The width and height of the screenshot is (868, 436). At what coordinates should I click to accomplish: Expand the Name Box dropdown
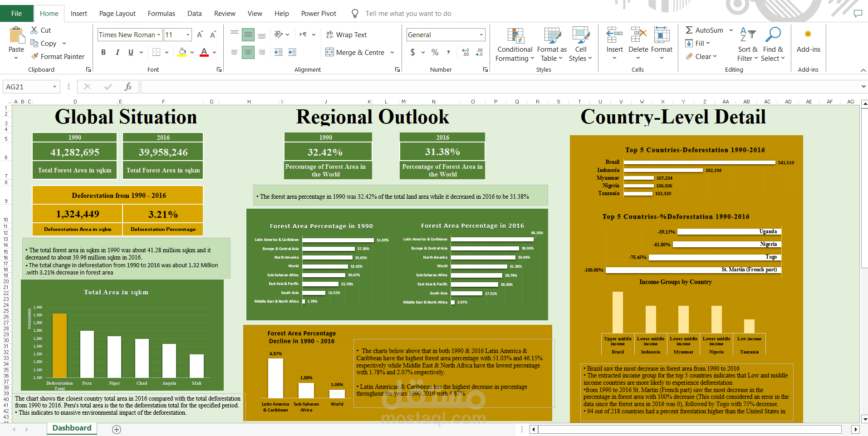[x=54, y=87]
